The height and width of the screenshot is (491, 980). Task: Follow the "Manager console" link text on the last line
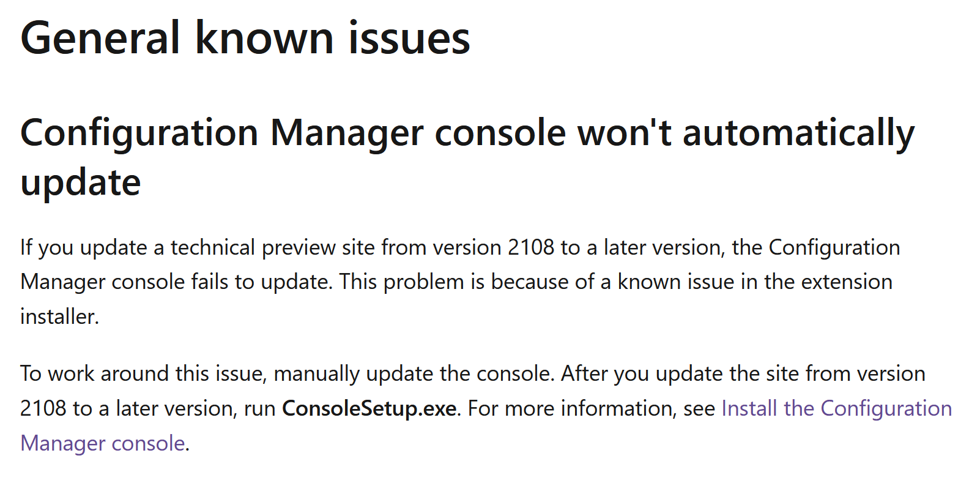[x=103, y=443]
